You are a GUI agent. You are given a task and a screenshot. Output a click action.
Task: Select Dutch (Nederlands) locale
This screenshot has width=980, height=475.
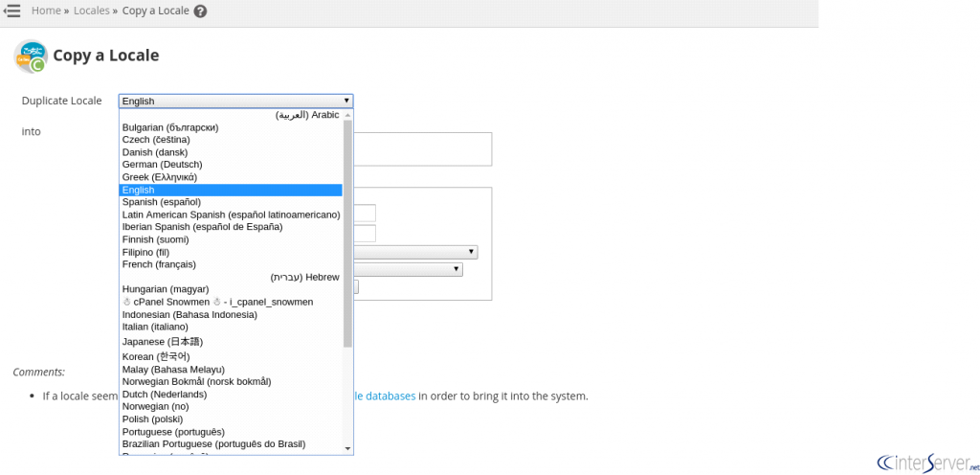[x=231, y=395]
